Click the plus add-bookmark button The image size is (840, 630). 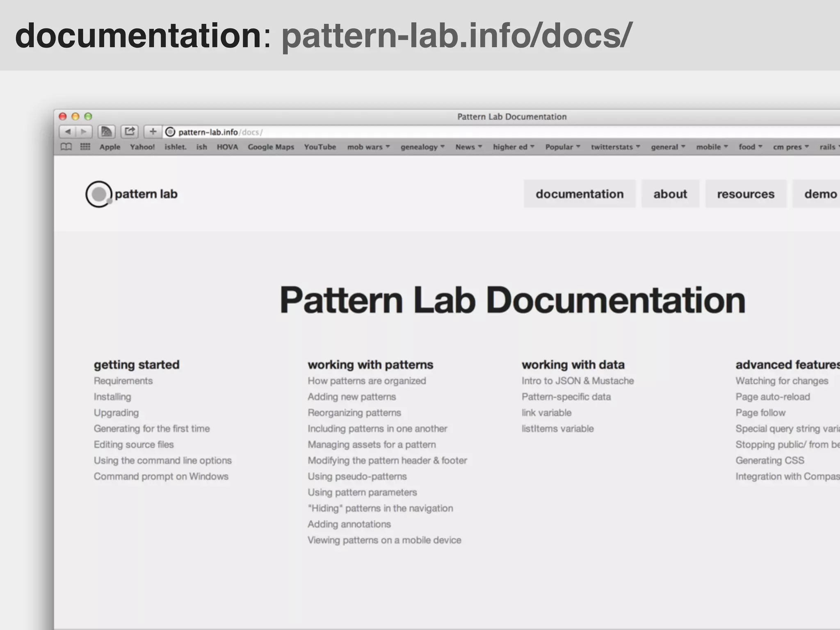click(x=153, y=132)
